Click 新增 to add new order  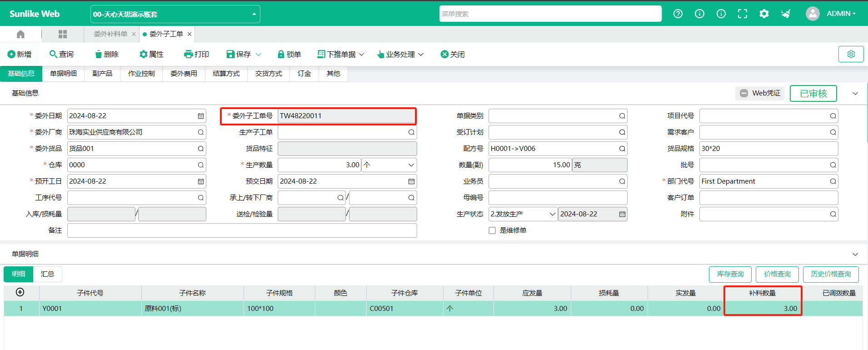pos(20,54)
